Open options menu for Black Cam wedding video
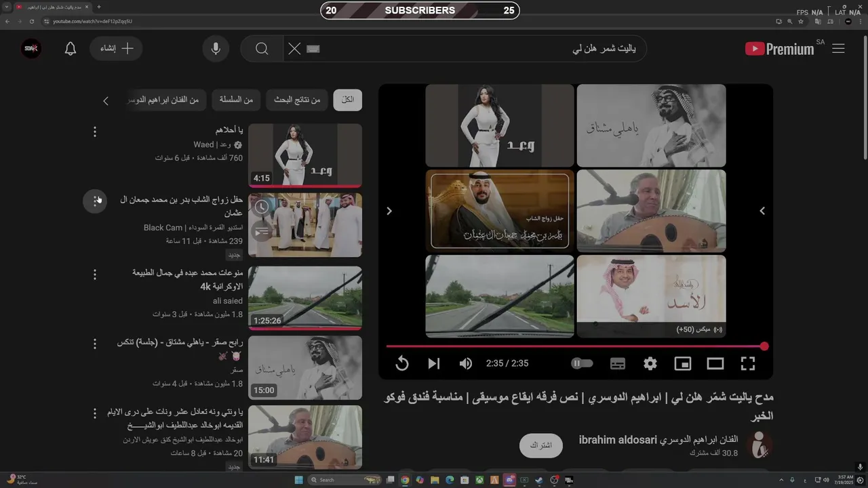 pyautogui.click(x=95, y=201)
